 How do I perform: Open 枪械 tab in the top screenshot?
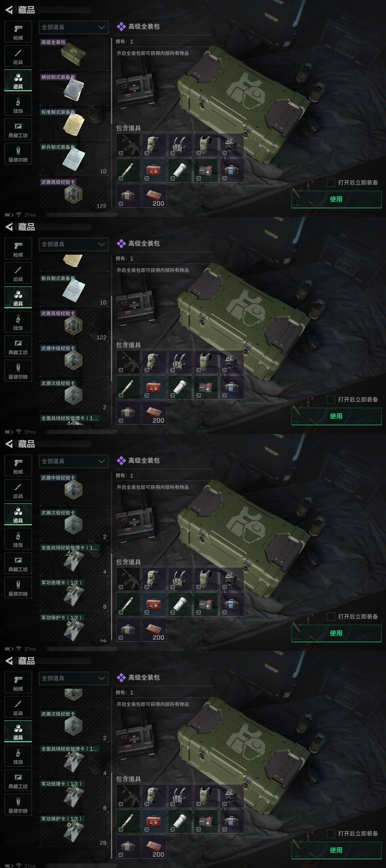pos(18,32)
